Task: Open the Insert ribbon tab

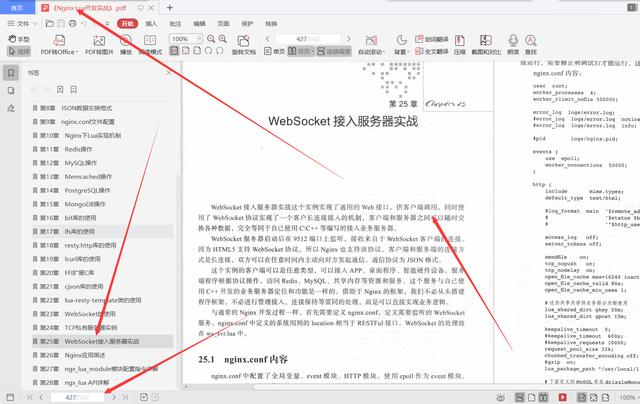Action: pyautogui.click(x=151, y=24)
